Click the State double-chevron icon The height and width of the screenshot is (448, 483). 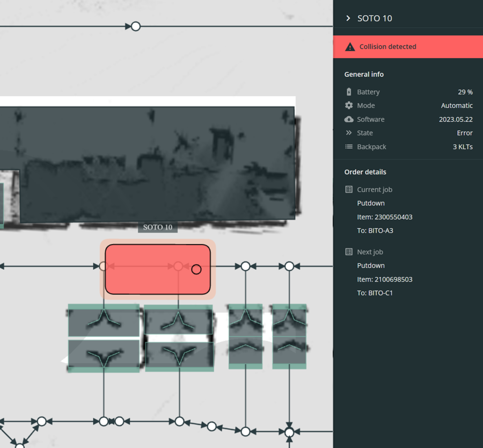(349, 133)
